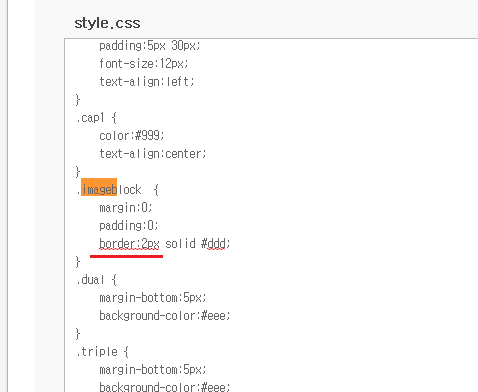Click the padding:0 declaration under imageblock

(129, 226)
